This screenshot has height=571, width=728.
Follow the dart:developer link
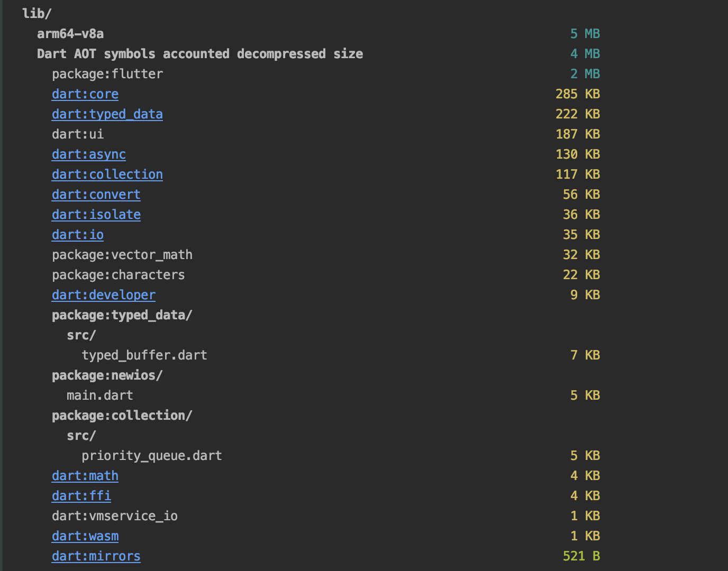click(x=104, y=295)
